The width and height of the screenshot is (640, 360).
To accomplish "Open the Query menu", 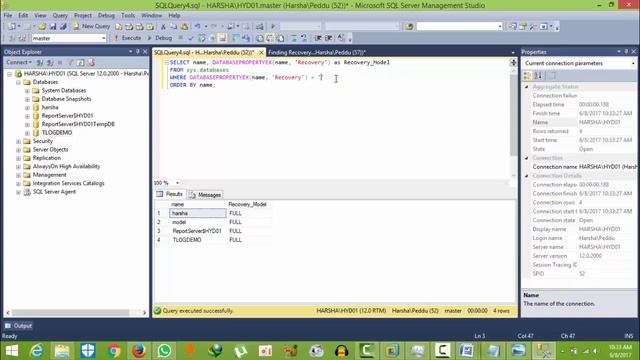I will pos(60,15).
